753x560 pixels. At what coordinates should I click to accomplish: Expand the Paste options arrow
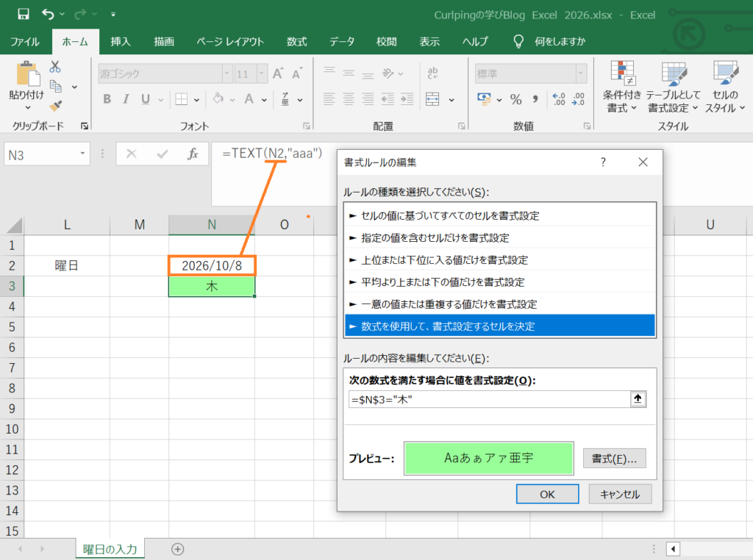point(27,108)
